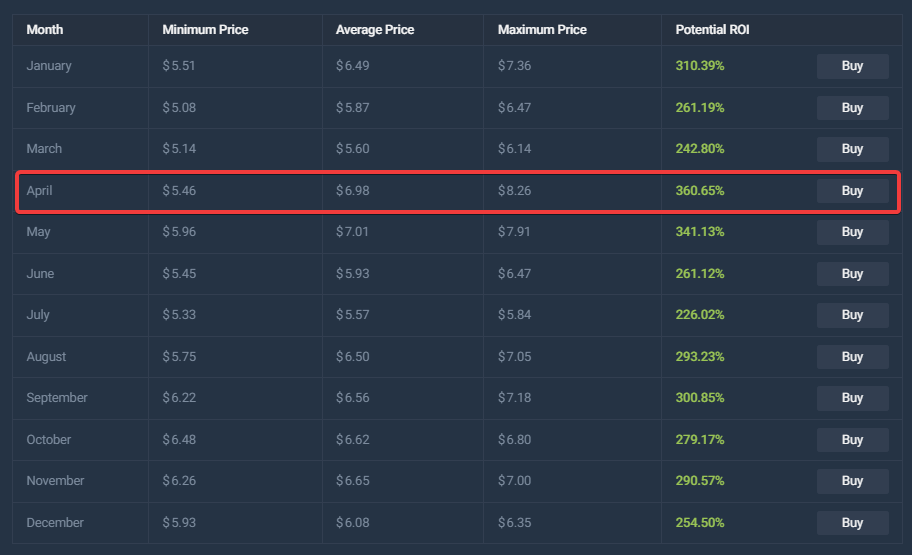
Task: Click the Buy button for January
Action: click(x=852, y=66)
